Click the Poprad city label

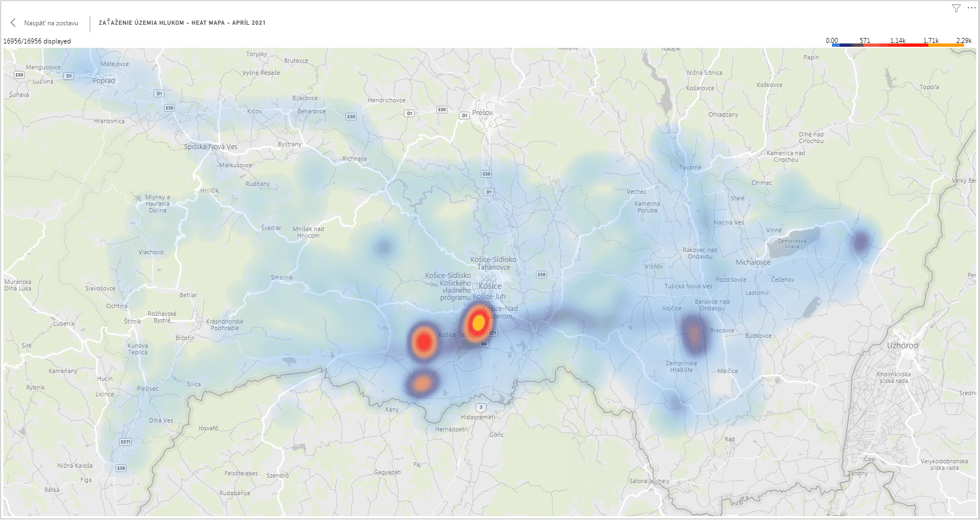point(104,81)
